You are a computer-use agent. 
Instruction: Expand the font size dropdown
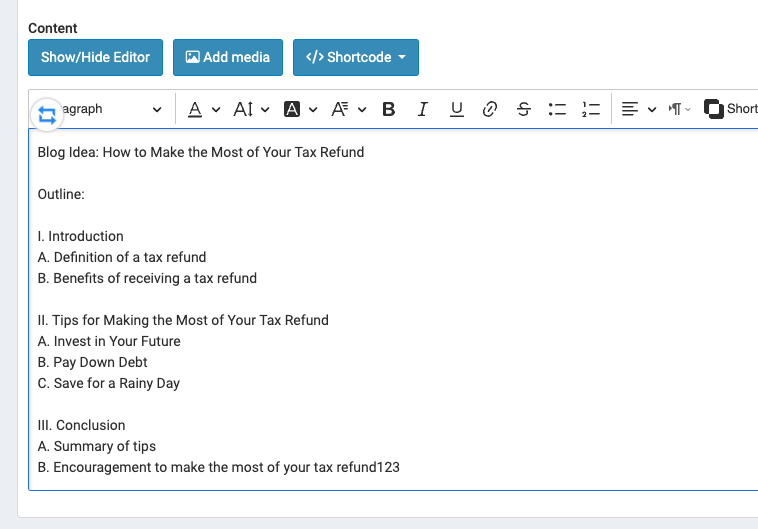coord(251,109)
